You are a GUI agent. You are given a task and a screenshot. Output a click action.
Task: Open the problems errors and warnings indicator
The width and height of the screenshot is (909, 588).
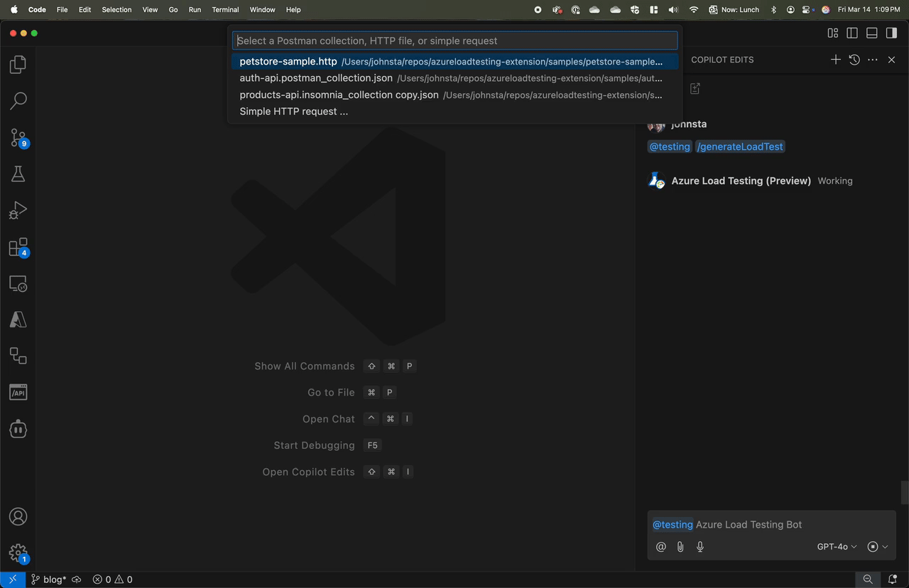tap(112, 579)
